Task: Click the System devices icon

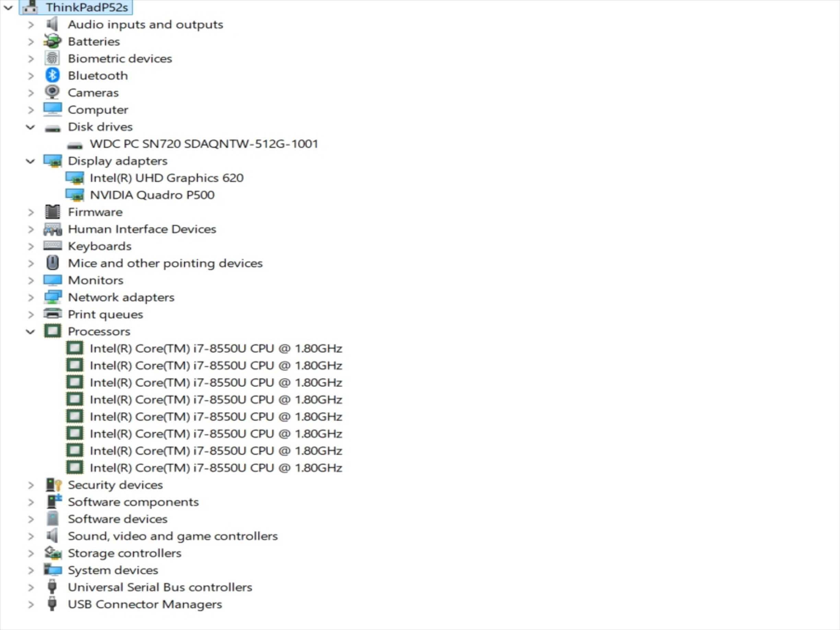Action: click(52, 570)
